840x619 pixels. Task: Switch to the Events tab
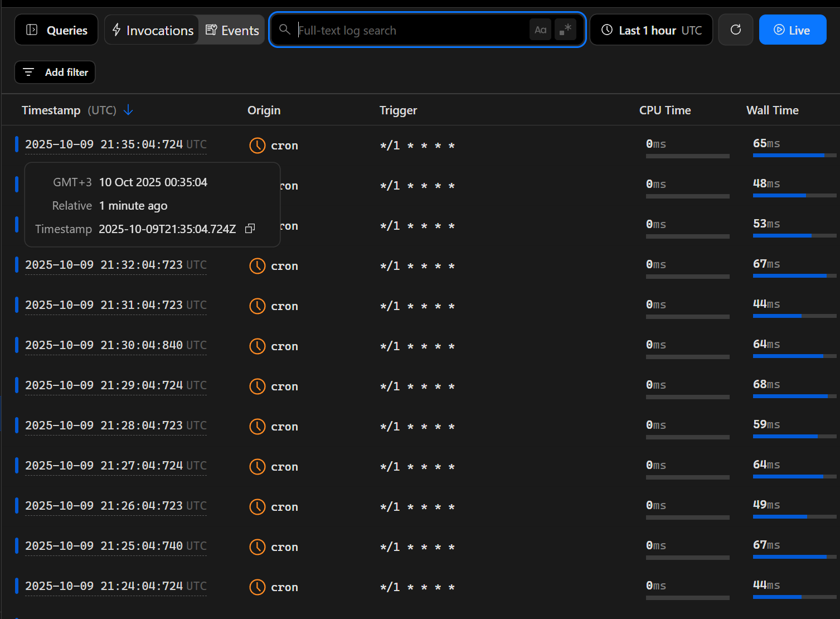coord(232,30)
